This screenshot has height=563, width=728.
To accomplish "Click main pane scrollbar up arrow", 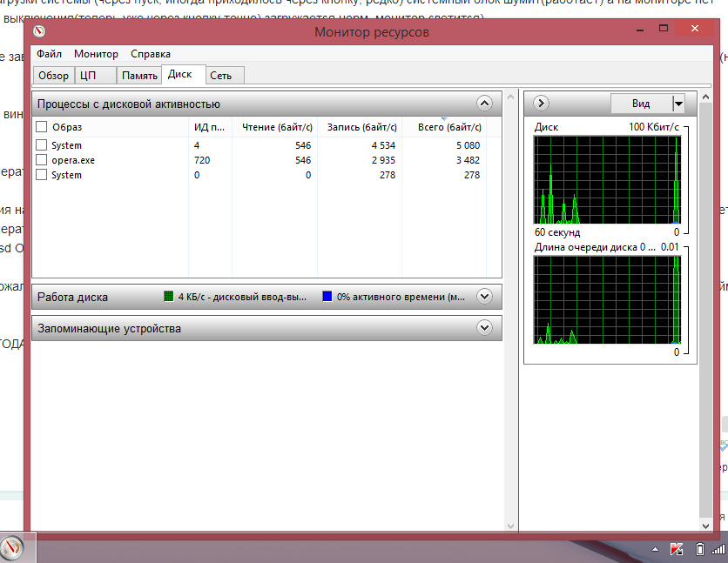I will tap(510, 97).
